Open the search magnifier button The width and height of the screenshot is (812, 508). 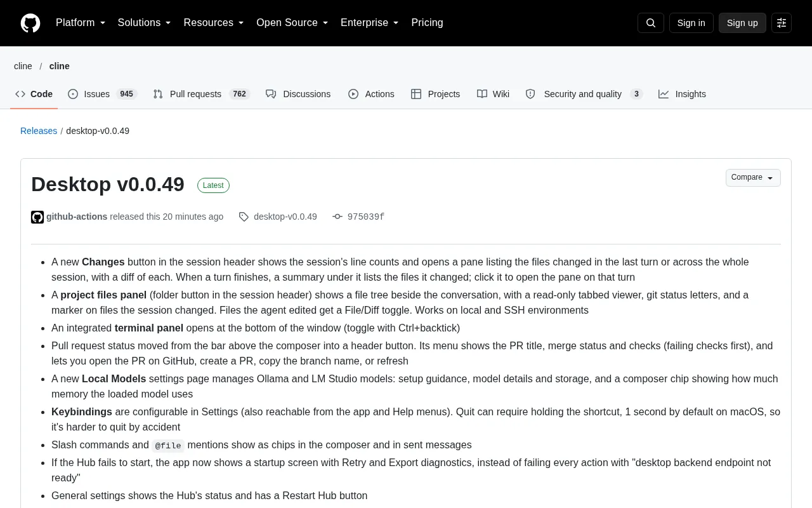(651, 23)
